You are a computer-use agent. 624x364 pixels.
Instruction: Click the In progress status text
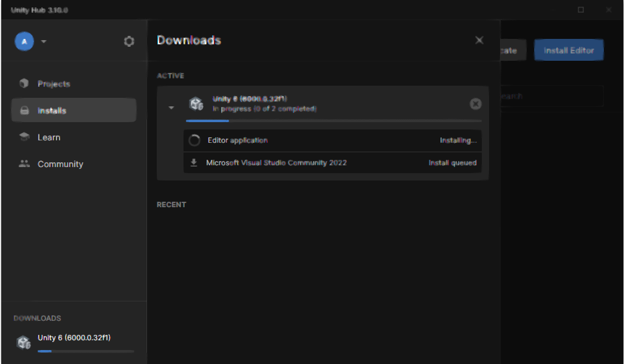[264, 109]
